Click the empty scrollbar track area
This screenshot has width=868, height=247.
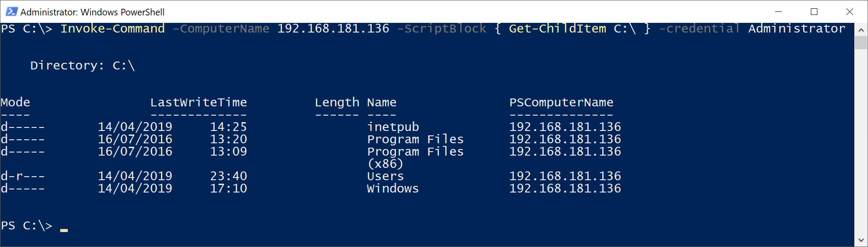click(861, 142)
